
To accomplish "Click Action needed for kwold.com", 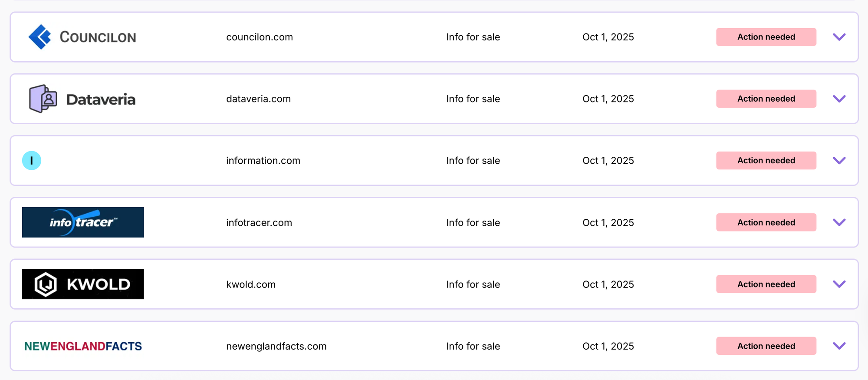I will (x=766, y=284).
